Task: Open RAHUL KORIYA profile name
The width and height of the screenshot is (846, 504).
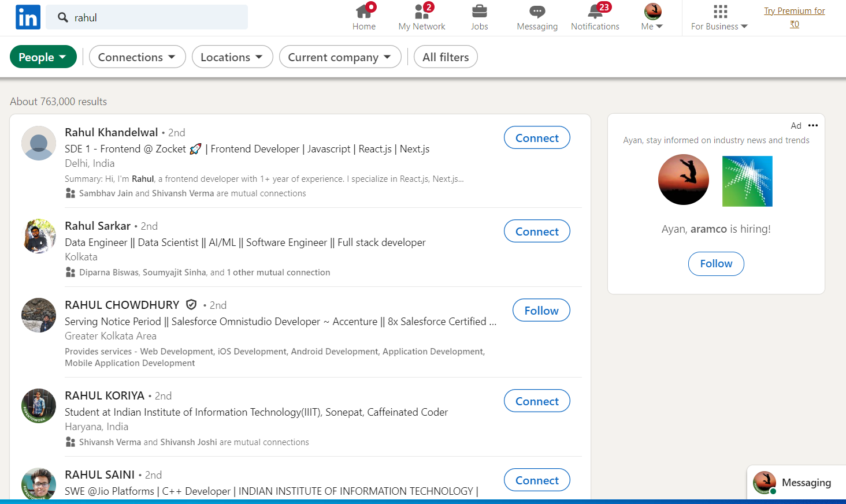Action: 105,395
